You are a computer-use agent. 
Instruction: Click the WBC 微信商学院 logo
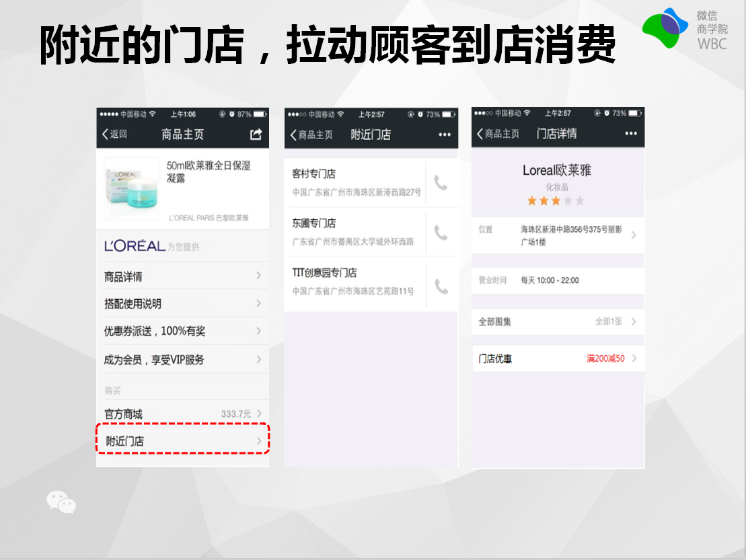[x=685, y=29]
